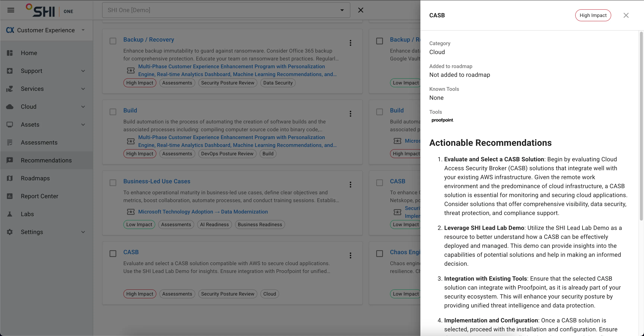Viewport: 644px width, 336px height.
Task: Open more options for Business-Led Use Cases card
Action: [x=351, y=185]
